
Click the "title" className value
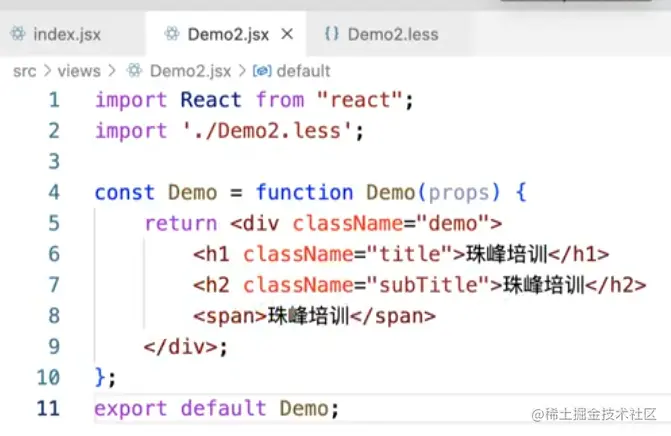[x=410, y=254]
